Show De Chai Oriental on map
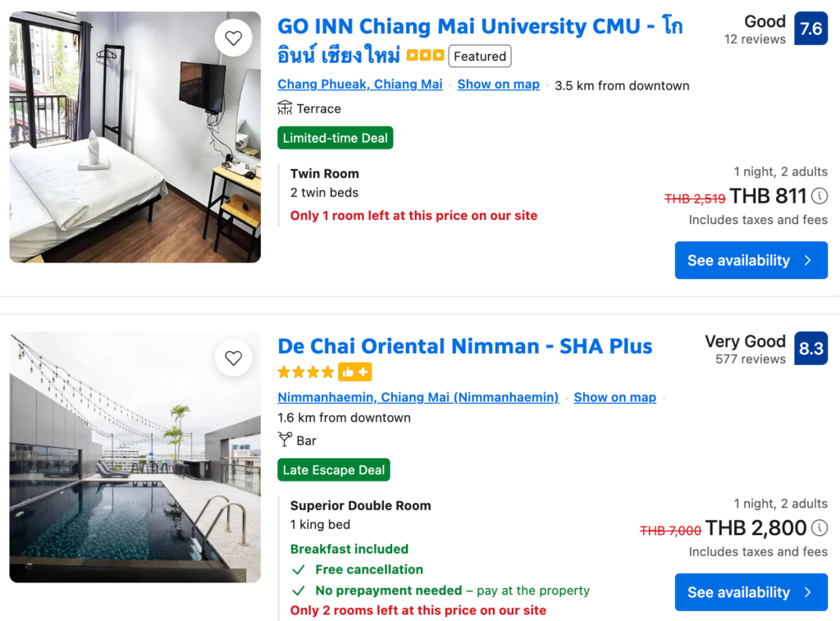The width and height of the screenshot is (840, 621). [614, 397]
